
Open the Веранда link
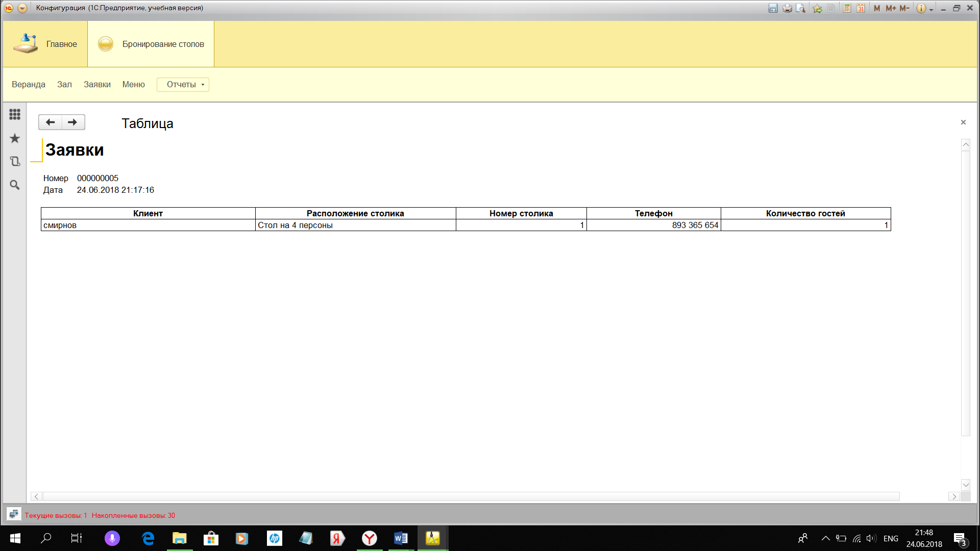29,85
